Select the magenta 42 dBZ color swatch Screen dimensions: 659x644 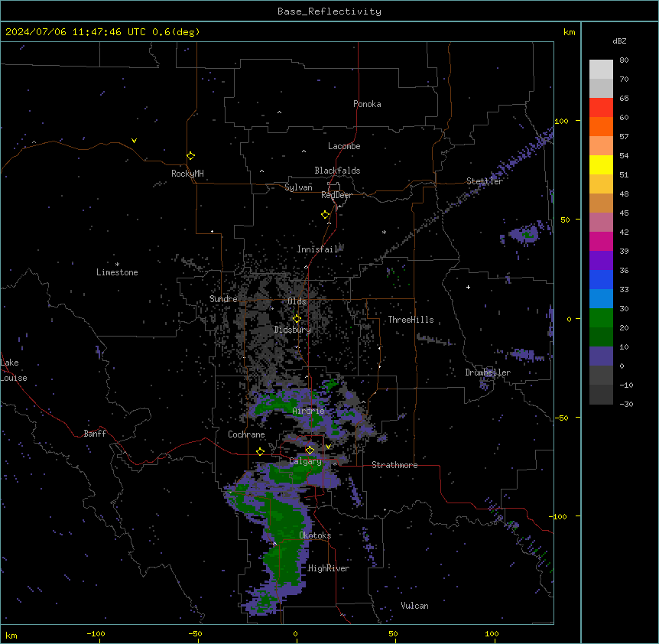tap(601, 241)
